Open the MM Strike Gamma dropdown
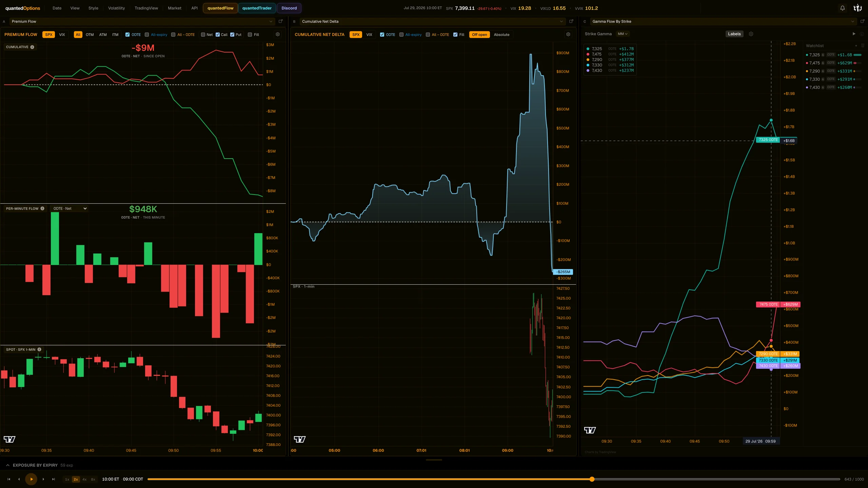Image resolution: width=868 pixels, height=488 pixels. point(623,34)
